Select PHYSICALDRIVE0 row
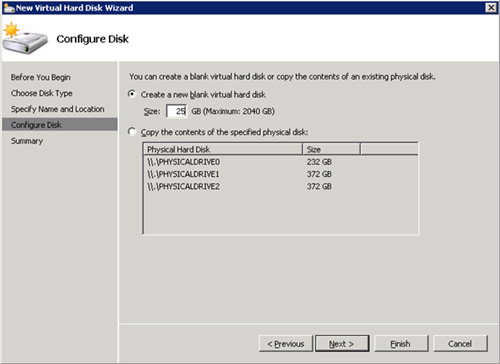Screen dimensions: 500x364 click(x=280, y=162)
